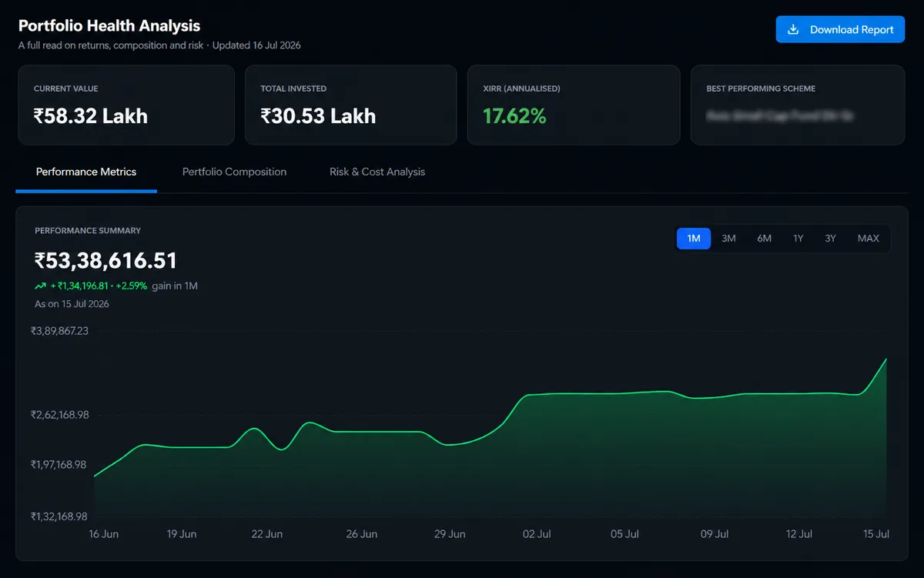
Task: Click the 'Updated 16 Jul 2026' subtitle
Action: pos(256,45)
